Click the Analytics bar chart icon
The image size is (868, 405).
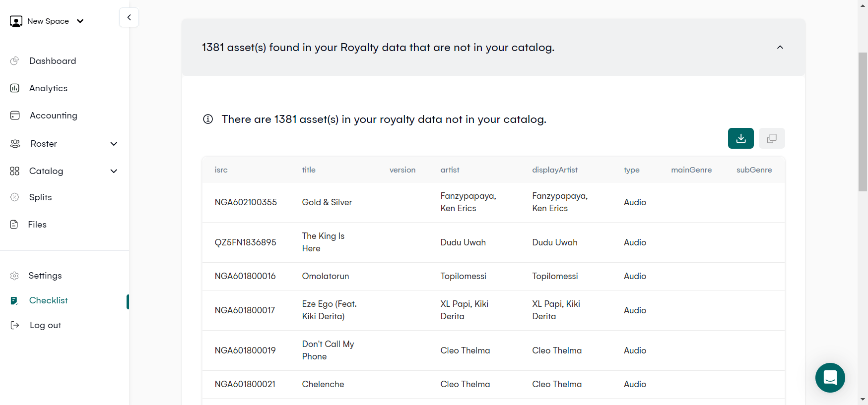(15, 88)
